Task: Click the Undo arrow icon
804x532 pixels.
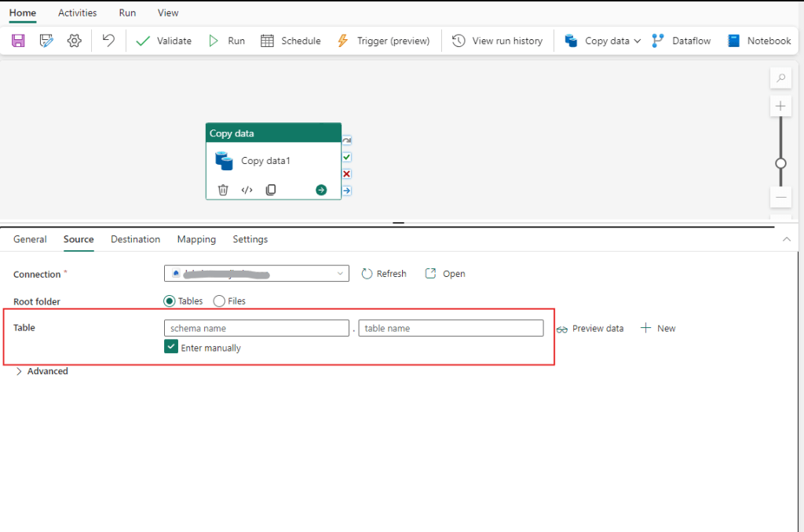Action: pyautogui.click(x=109, y=41)
